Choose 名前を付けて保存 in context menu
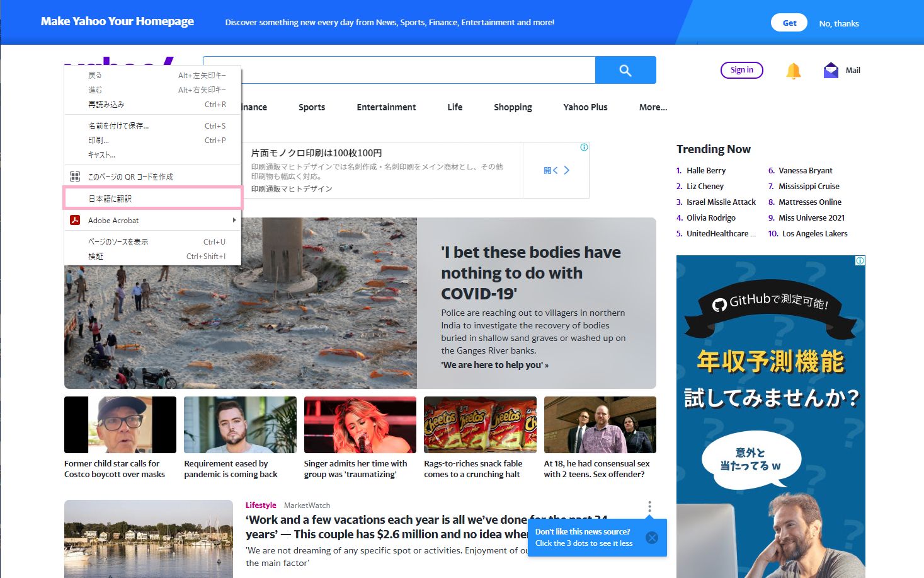Image resolution: width=924 pixels, height=578 pixels. [x=153, y=126]
